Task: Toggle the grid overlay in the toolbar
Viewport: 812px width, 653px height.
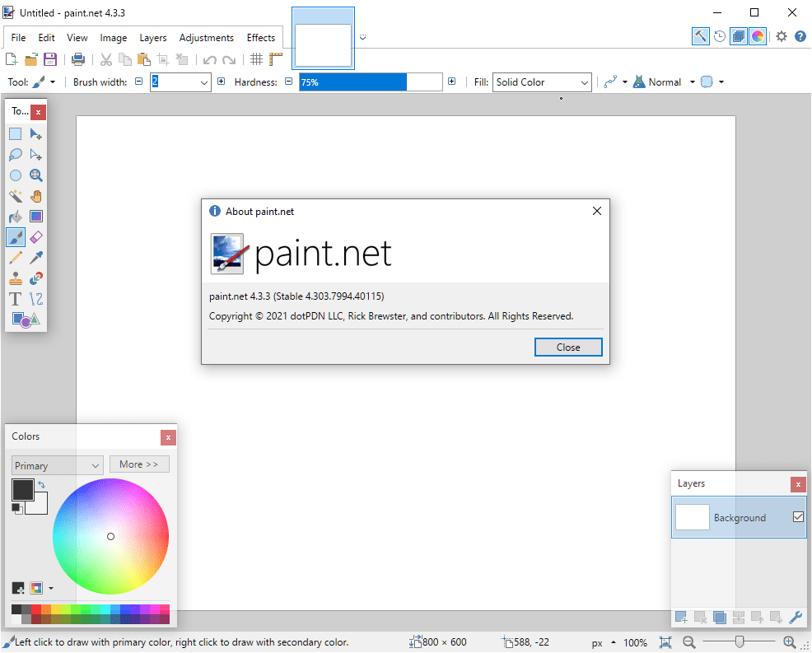Action: click(256, 58)
